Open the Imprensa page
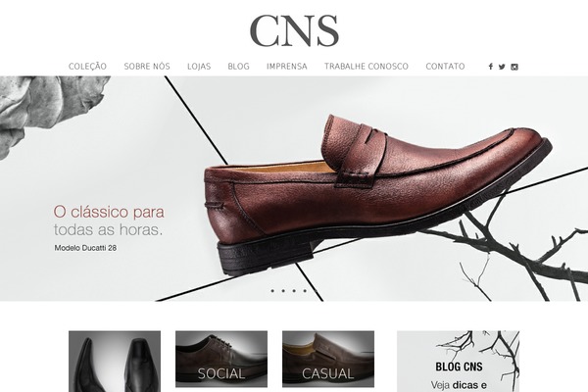The width and height of the screenshot is (588, 392). tap(287, 67)
